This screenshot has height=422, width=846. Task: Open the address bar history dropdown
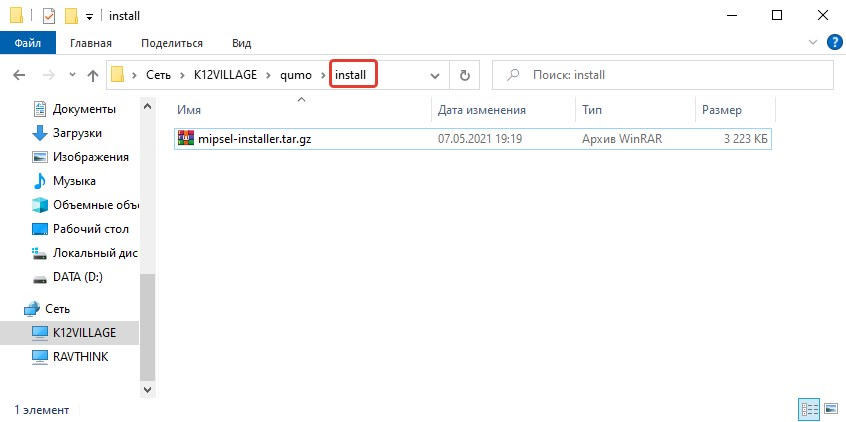tap(435, 76)
